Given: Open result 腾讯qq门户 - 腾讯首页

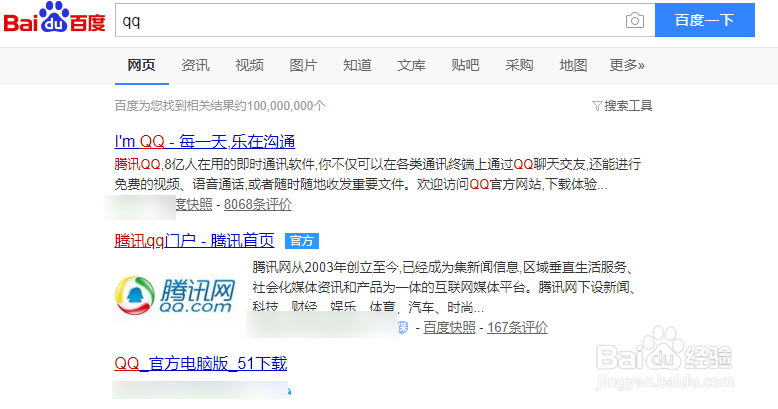Looking at the screenshot, I should 194,241.
